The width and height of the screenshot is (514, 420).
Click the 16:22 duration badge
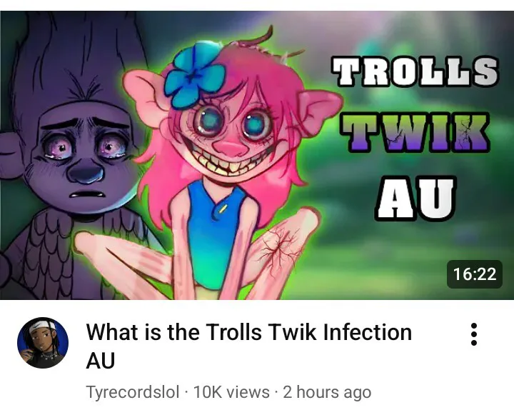pyautogui.click(x=475, y=274)
